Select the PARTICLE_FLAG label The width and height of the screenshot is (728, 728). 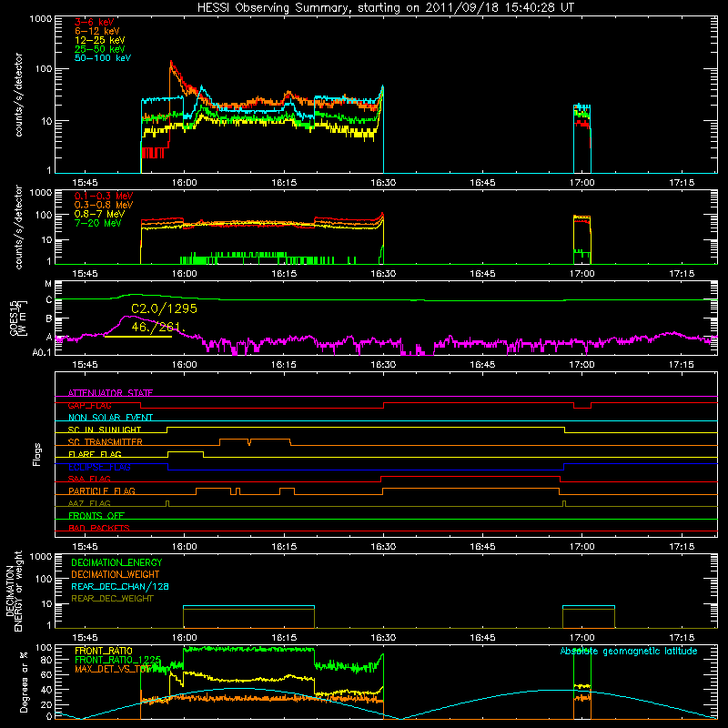102,490
